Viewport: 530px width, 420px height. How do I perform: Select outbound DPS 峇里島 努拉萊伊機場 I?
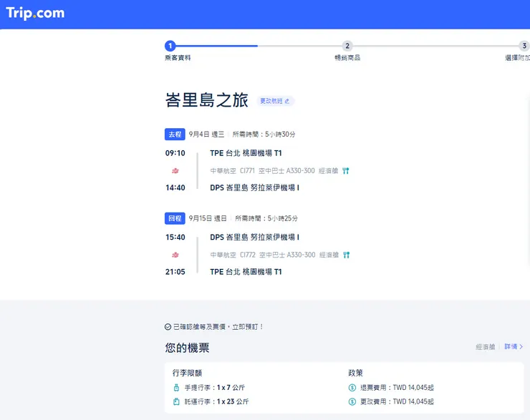coord(254,187)
